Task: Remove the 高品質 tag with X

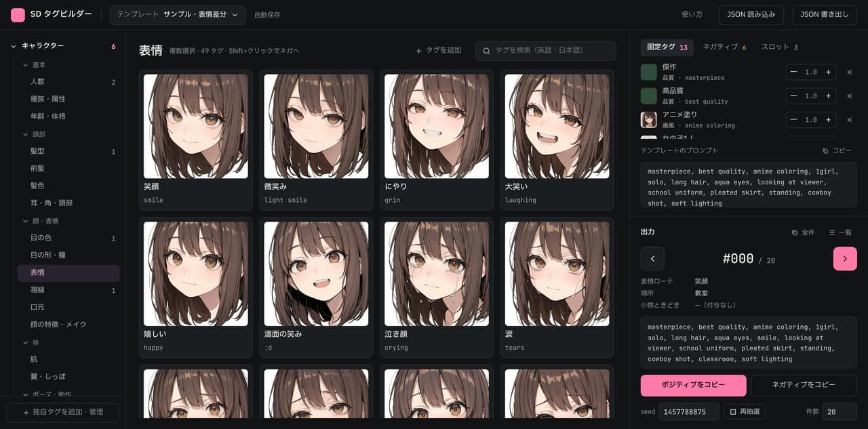Action: 849,96
